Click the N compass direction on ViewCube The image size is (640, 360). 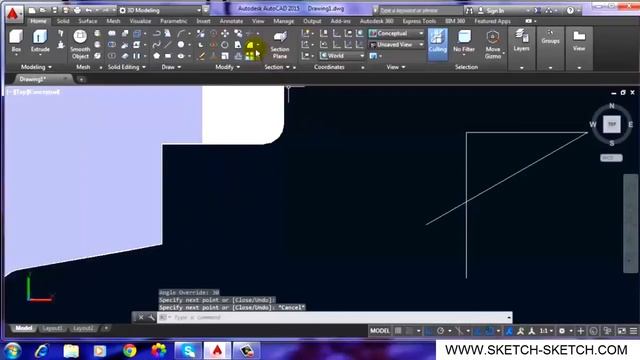611,106
